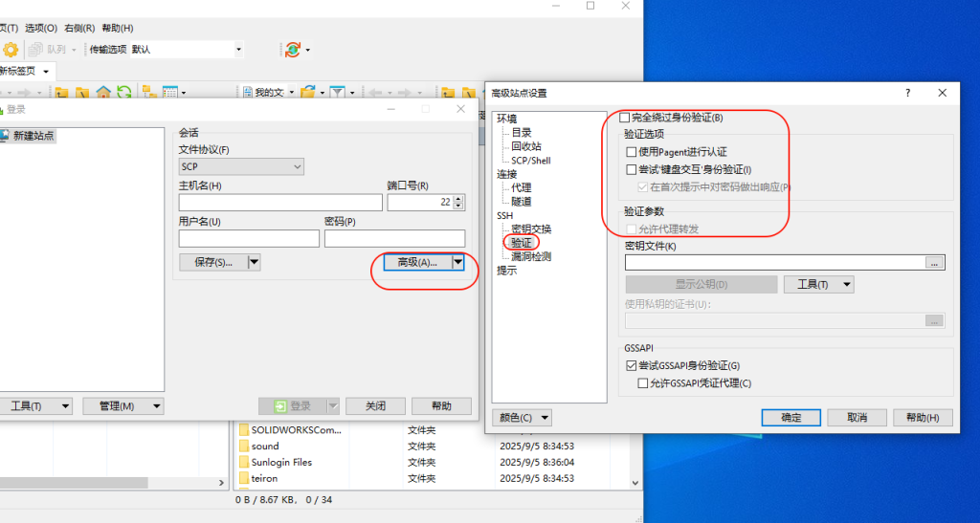
Task: Click the Filter funnel icon
Action: click(338, 93)
